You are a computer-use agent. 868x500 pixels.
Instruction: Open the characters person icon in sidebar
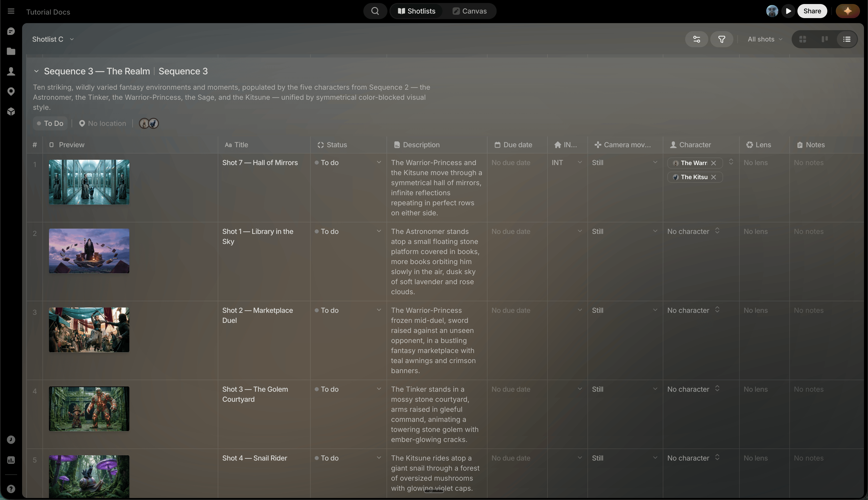11,71
